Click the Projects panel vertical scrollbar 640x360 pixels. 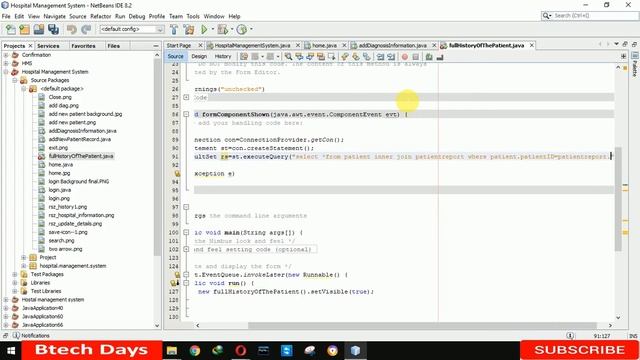pyautogui.click(x=157, y=157)
